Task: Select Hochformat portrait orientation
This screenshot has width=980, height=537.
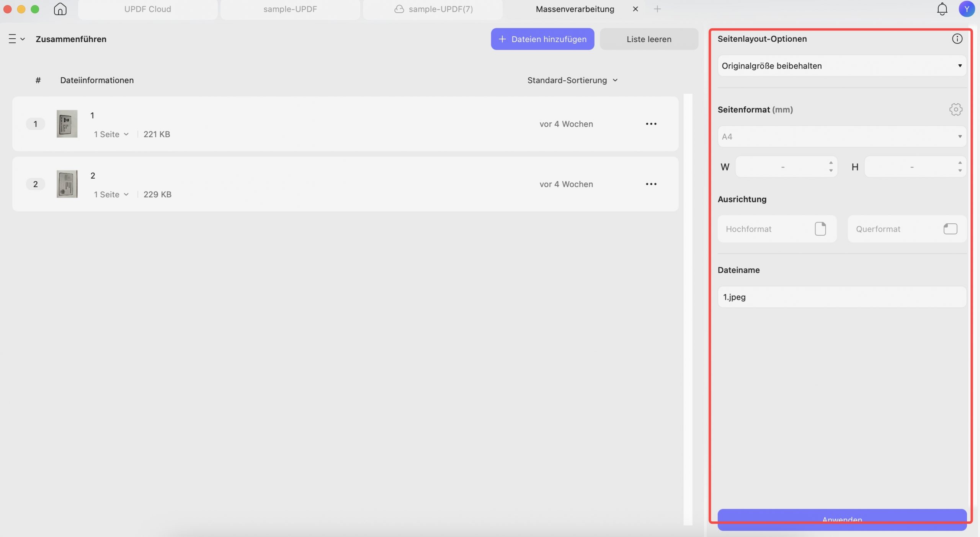Action: (x=777, y=229)
